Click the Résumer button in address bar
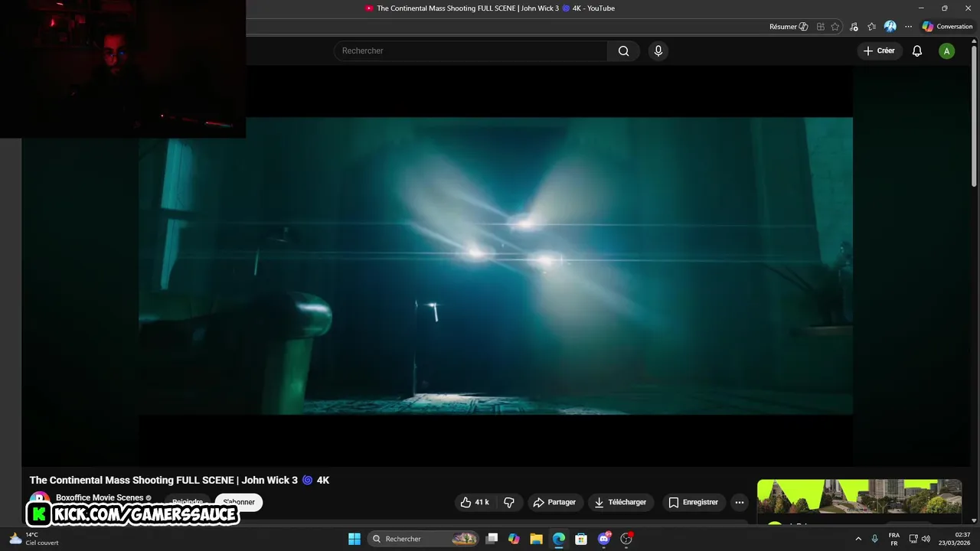 click(x=789, y=27)
